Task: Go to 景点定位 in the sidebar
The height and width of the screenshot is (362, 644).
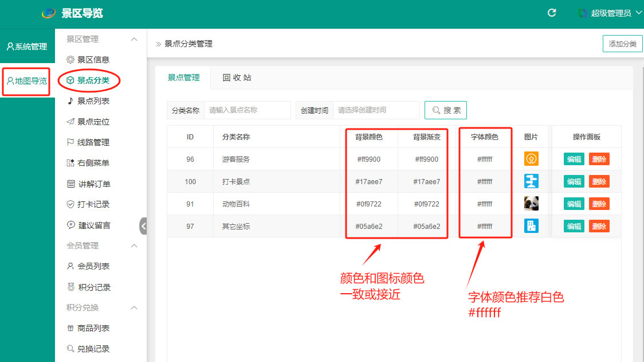Action: (x=93, y=122)
